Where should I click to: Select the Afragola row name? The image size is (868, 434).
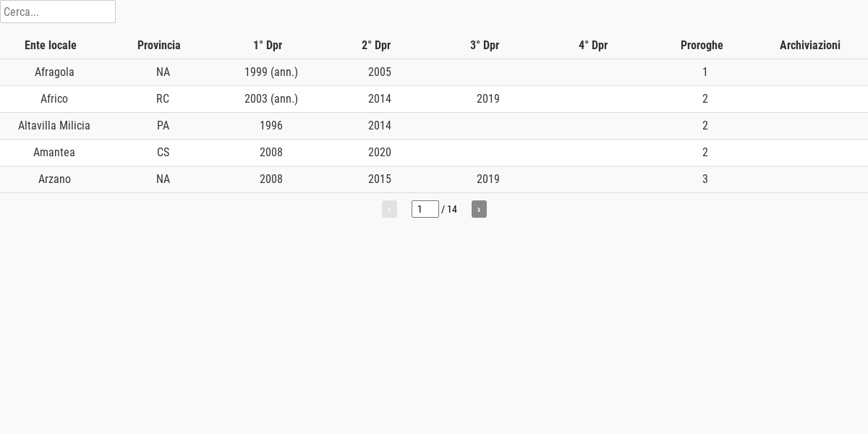[x=54, y=72]
